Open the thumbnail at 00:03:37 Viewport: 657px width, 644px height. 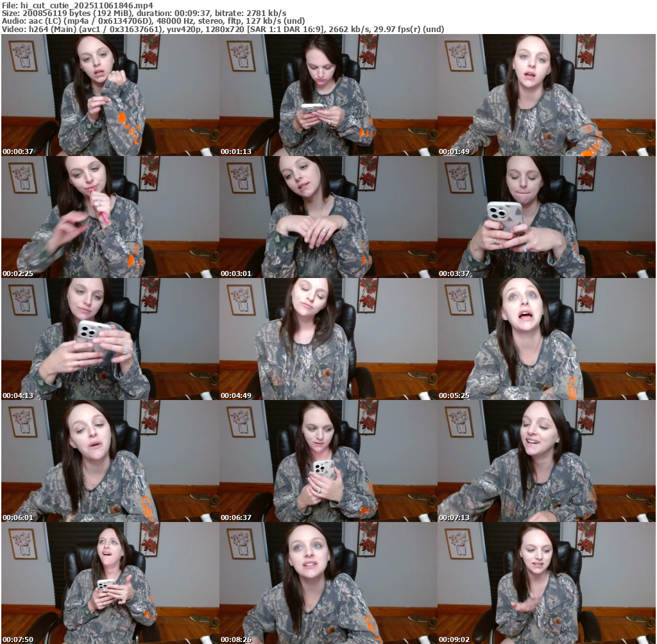click(x=547, y=217)
